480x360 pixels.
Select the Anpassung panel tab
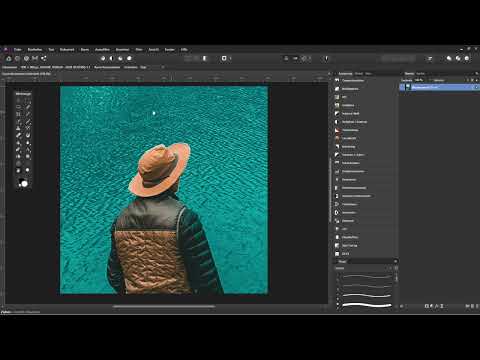click(345, 74)
